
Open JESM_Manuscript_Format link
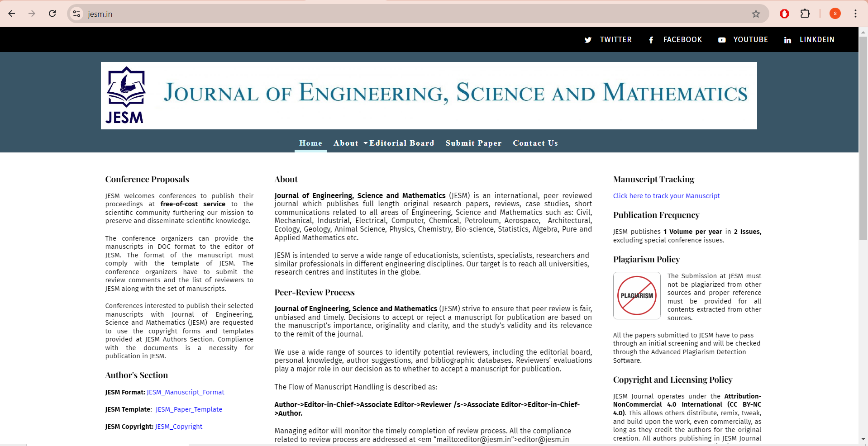tap(186, 392)
